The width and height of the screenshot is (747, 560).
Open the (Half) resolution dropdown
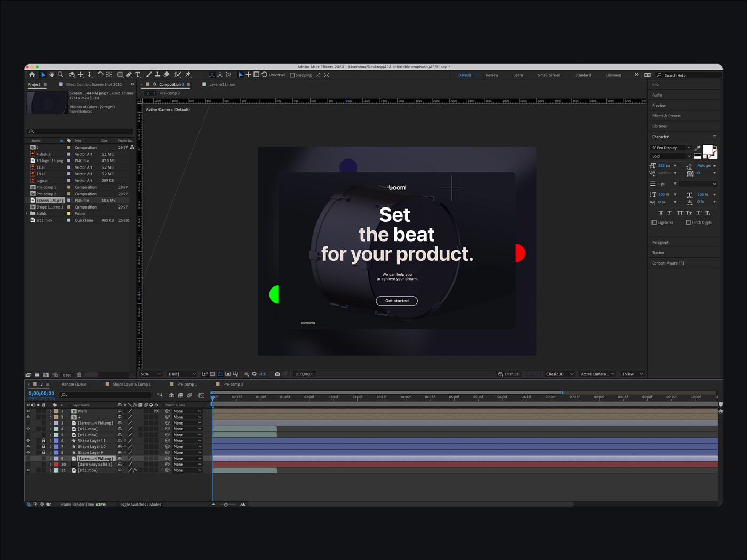182,374
